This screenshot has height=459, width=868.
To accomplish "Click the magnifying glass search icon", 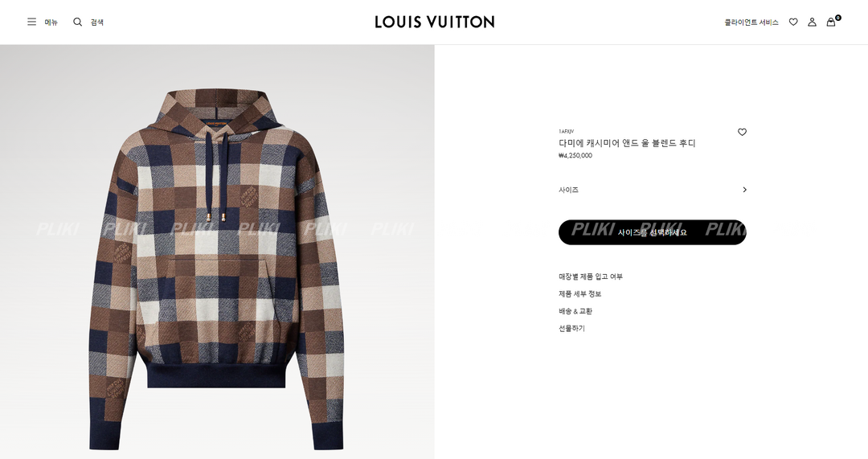I will point(77,23).
